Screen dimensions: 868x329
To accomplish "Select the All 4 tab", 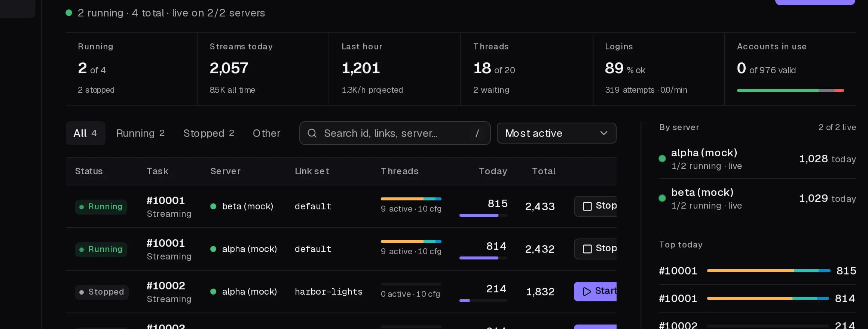I will point(85,133).
